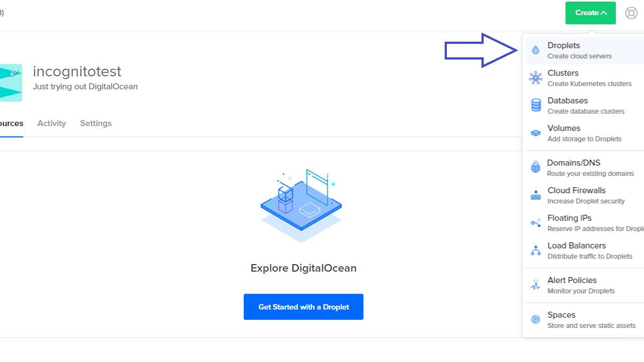Click the Droplets water drop icon
The image size is (644, 362).
[x=536, y=50]
